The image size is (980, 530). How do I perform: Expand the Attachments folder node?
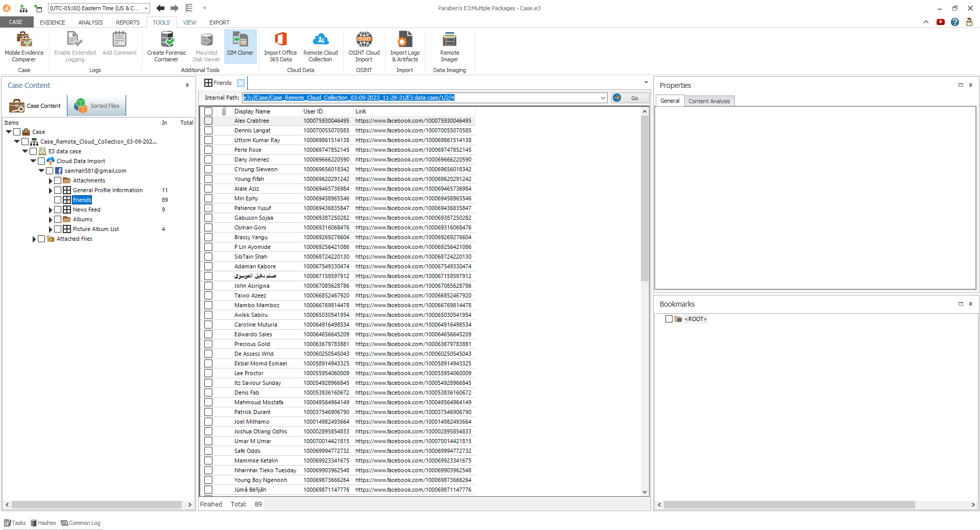click(50, 180)
